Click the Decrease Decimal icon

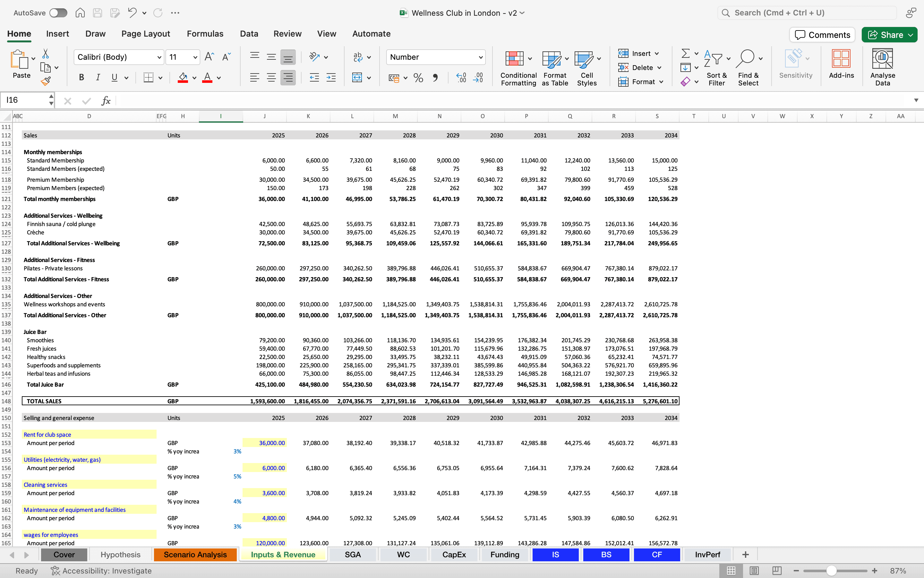point(478,78)
